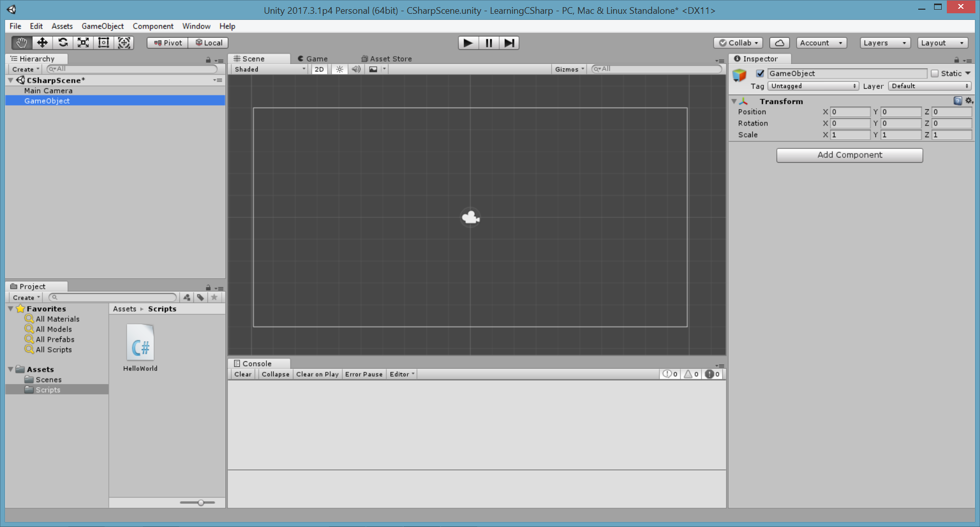Select the Hand tool

tap(21, 43)
